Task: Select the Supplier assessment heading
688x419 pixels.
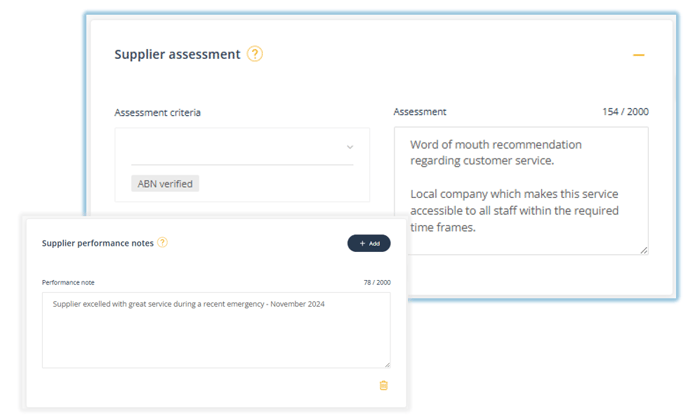Action: pos(177,54)
